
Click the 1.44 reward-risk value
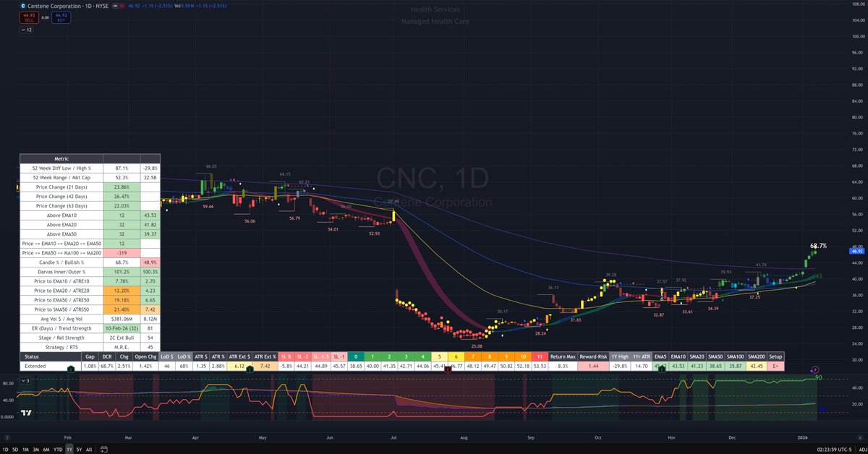coord(593,366)
